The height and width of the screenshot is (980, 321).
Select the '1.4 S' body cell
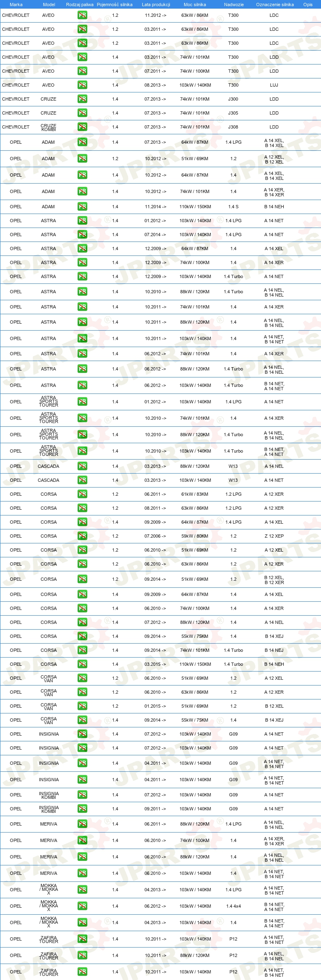point(233,207)
